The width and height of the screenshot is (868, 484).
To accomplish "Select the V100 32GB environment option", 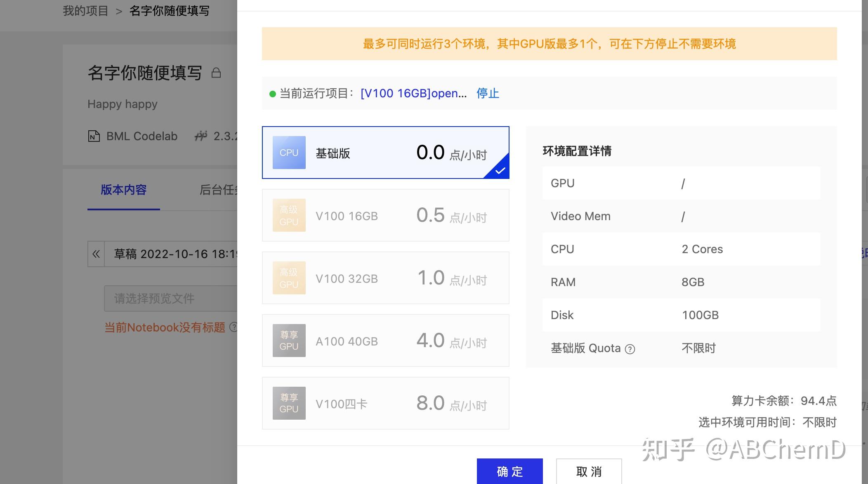I will coord(385,277).
